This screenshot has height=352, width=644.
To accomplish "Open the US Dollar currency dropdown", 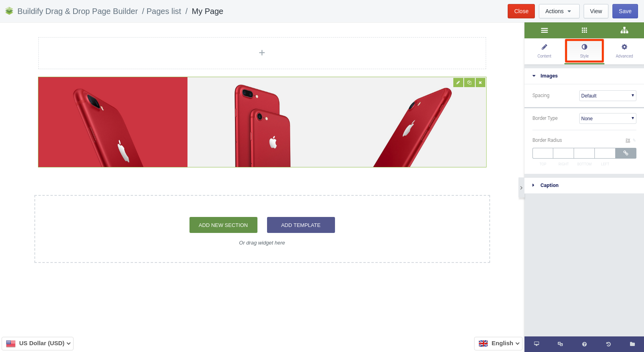I will (38, 343).
